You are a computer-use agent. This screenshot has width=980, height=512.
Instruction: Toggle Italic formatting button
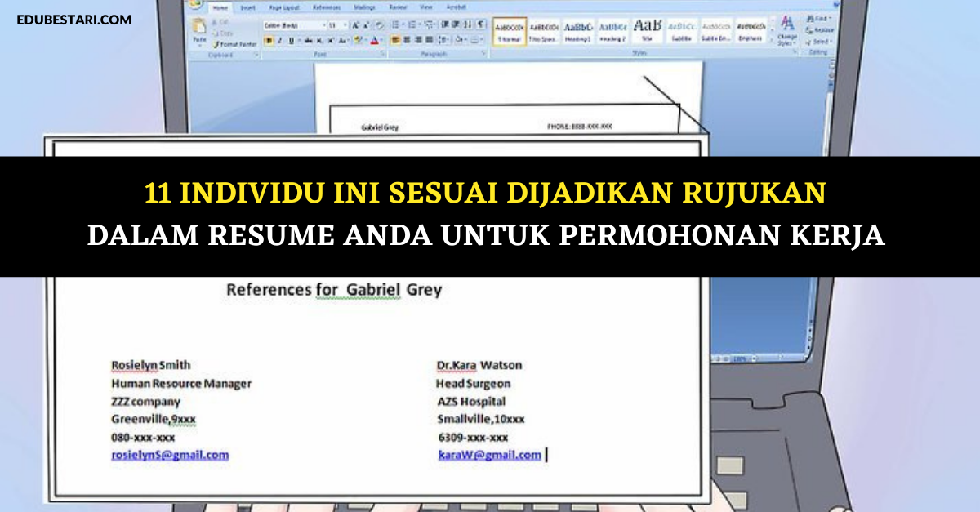click(279, 40)
